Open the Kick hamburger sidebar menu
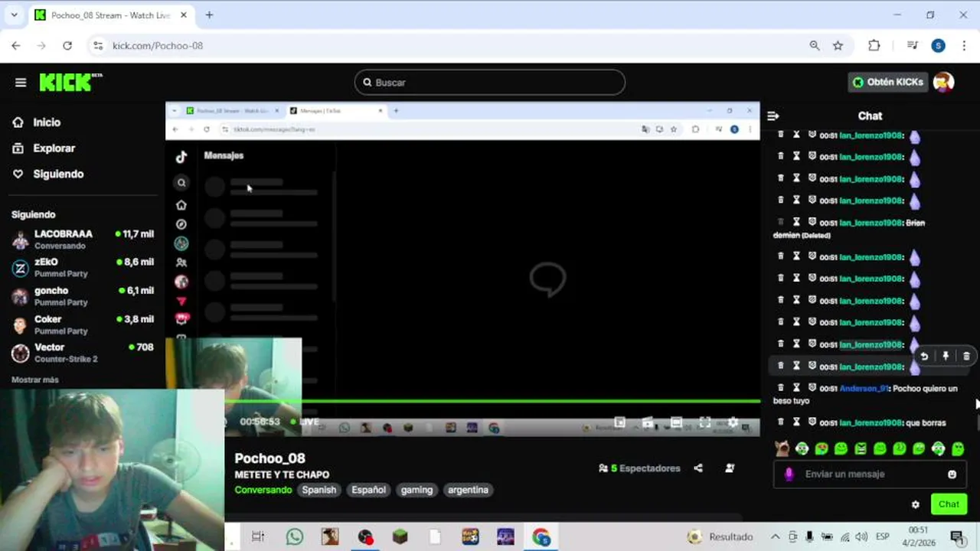Viewport: 980px width, 551px height. click(x=21, y=83)
